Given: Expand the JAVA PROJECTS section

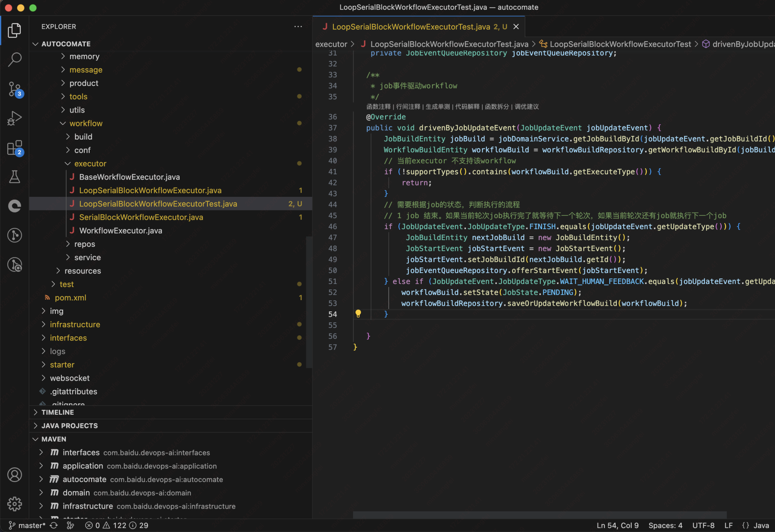Looking at the screenshot, I should pyautogui.click(x=36, y=426).
